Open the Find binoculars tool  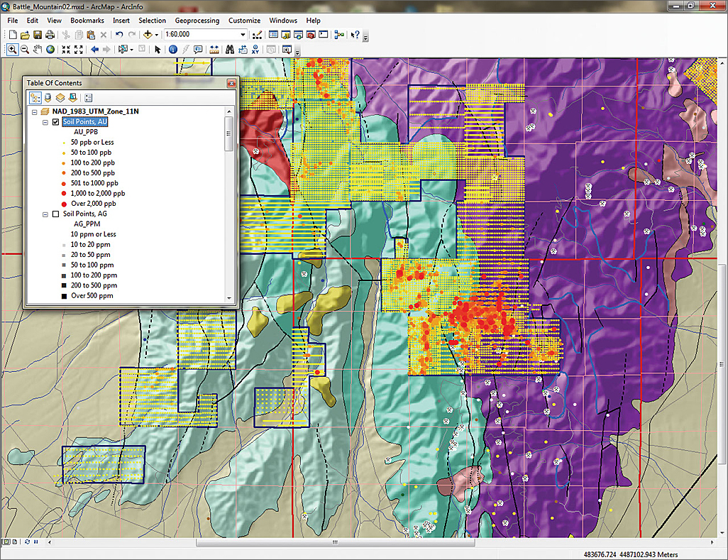(231, 50)
